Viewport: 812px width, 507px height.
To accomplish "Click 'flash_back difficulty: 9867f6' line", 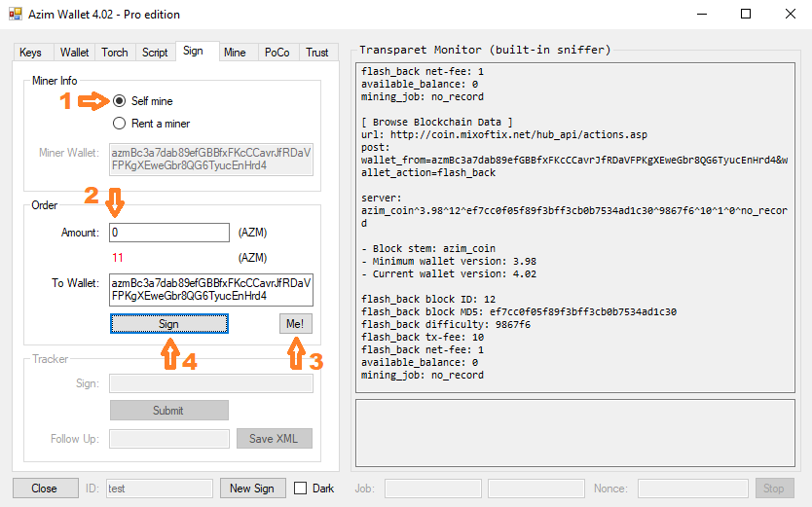I will click(446, 324).
